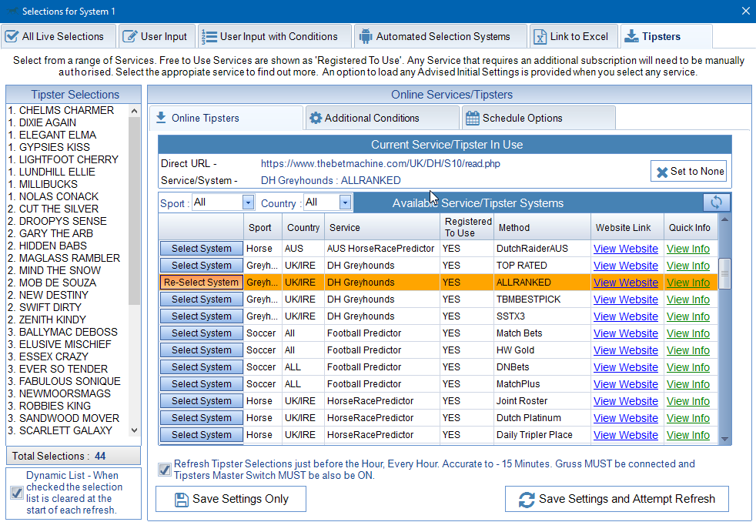Click the pencil icon on User Input tab
The height and width of the screenshot is (532, 756).
(130, 36)
